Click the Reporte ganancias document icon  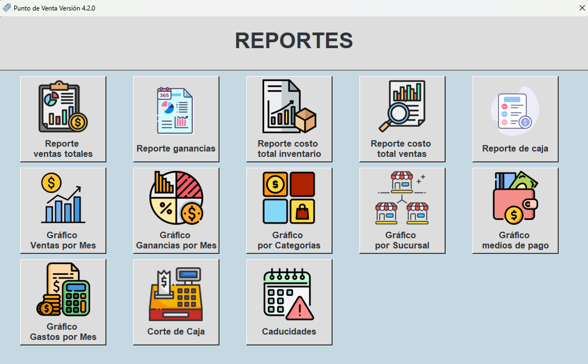175,110
